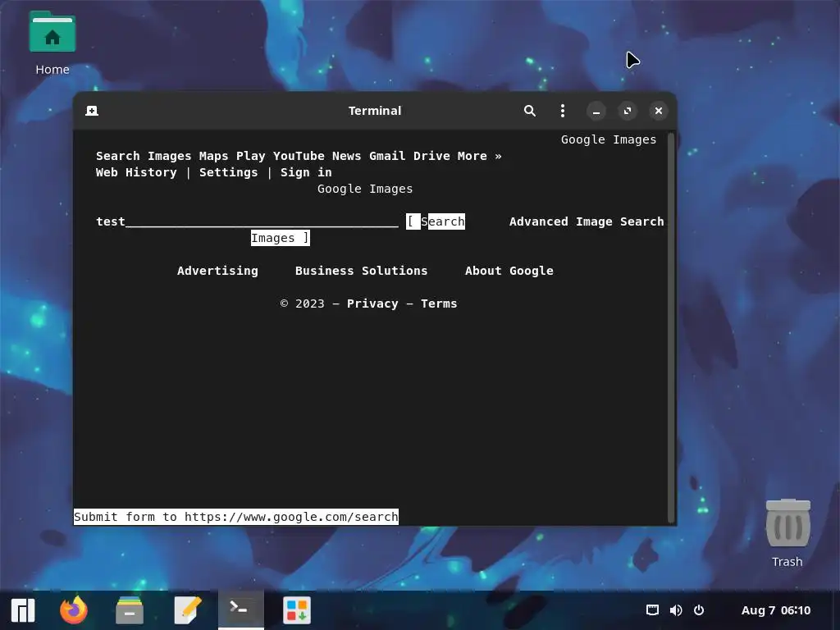840x630 pixels.
Task: Follow the Maps link
Action: click(x=214, y=156)
